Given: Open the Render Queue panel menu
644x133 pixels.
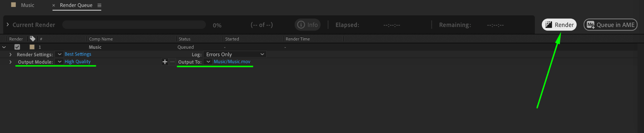Looking at the screenshot, I should (99, 5).
